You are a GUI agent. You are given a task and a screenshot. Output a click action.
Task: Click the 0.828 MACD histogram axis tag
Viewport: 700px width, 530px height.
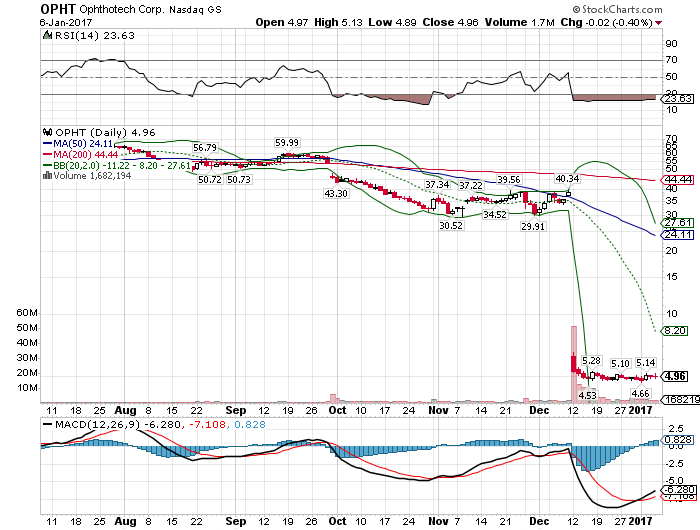point(677,440)
